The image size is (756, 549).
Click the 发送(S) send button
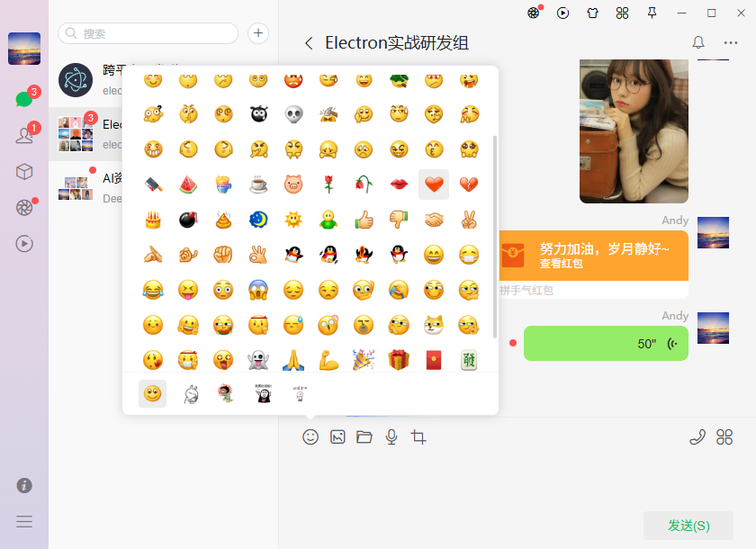click(x=688, y=525)
